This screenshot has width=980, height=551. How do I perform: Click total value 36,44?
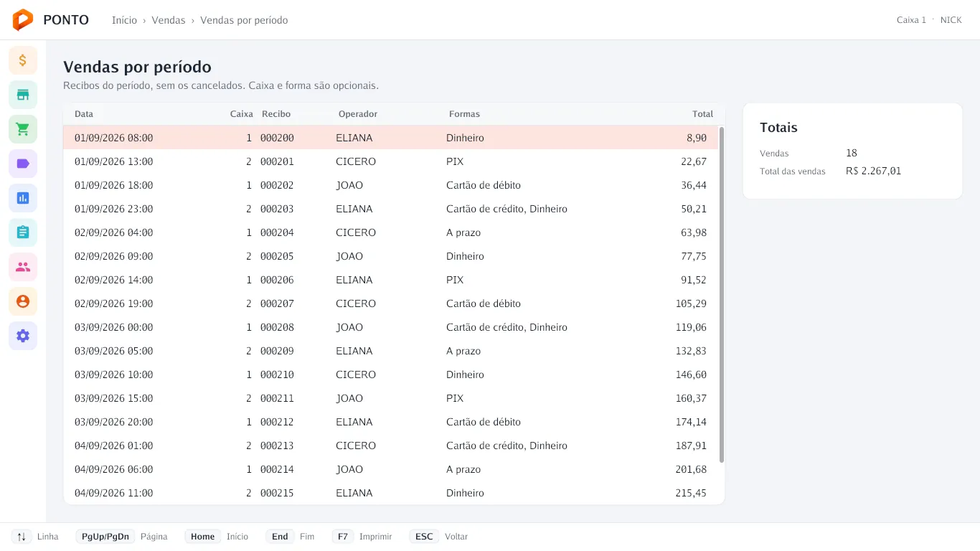[694, 185]
